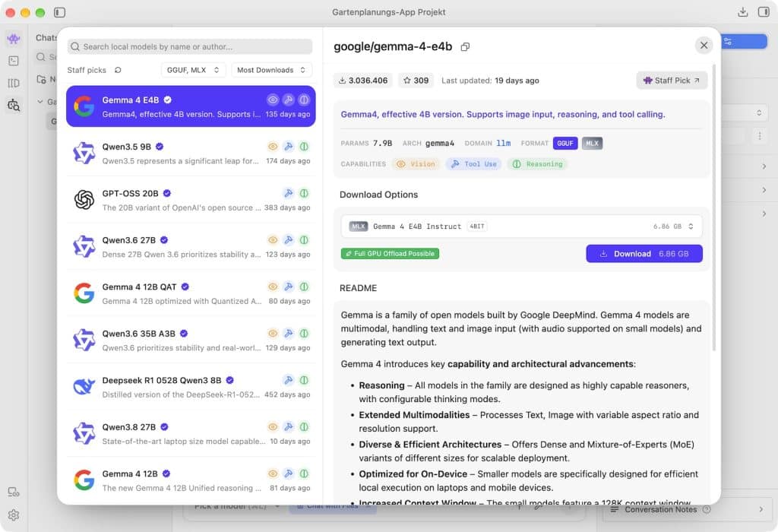Select the MLX format tag
778x532 pixels.
(x=592, y=144)
